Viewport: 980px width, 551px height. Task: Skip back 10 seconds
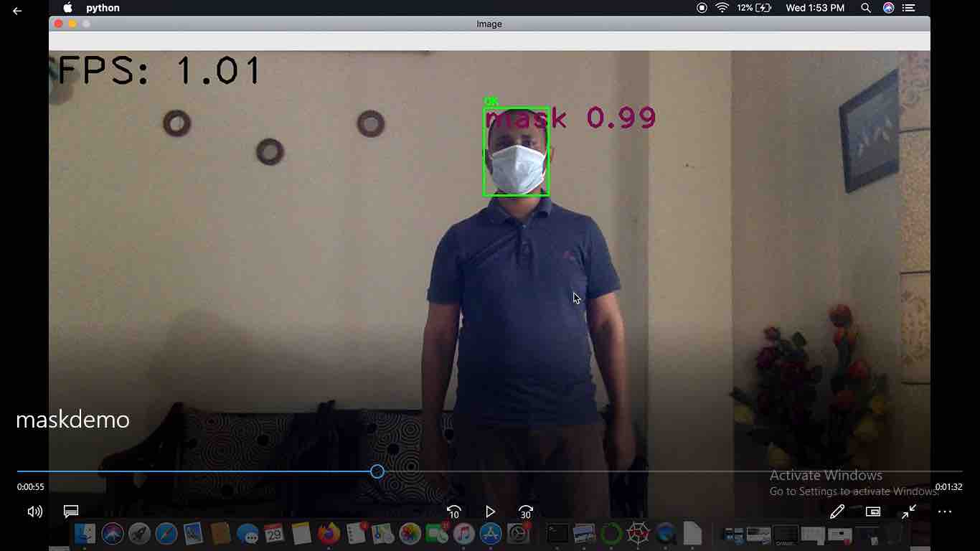453,512
